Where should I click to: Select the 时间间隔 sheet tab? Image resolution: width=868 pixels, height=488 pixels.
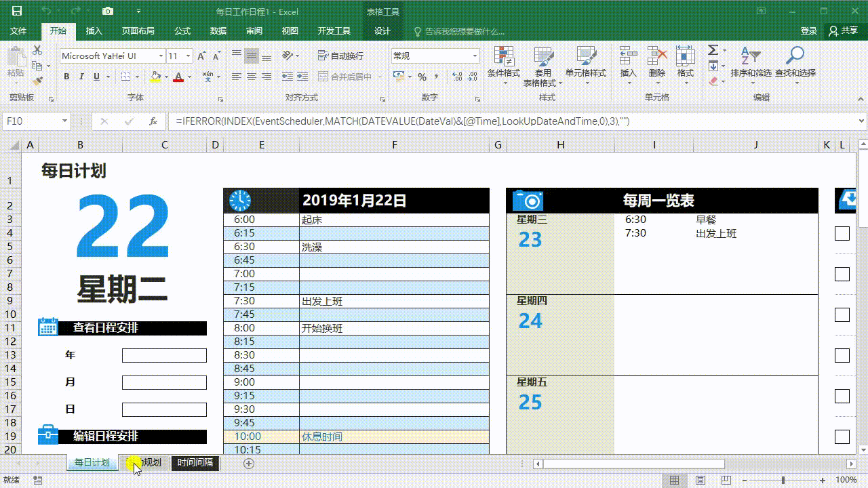pos(195,463)
